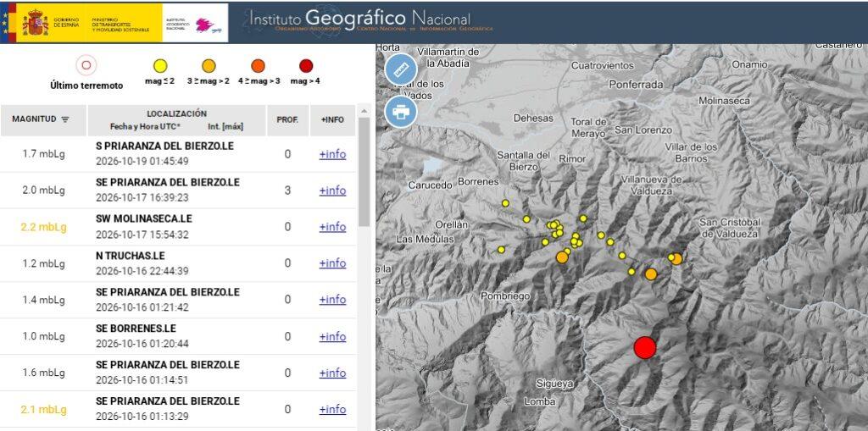Click the pink Instituto Geográfico Nacional logo
The height and width of the screenshot is (431, 868).
pos(205,25)
